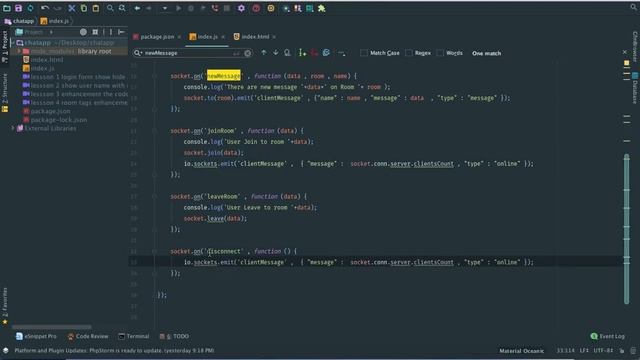Collapse the chatapp root folder
Viewport: 640px width, 360px height.
13,42
